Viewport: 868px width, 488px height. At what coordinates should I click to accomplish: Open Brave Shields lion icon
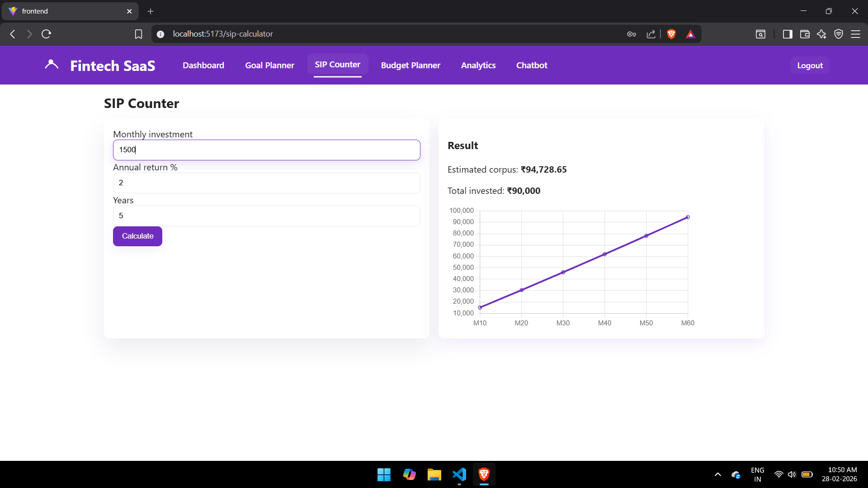(671, 34)
